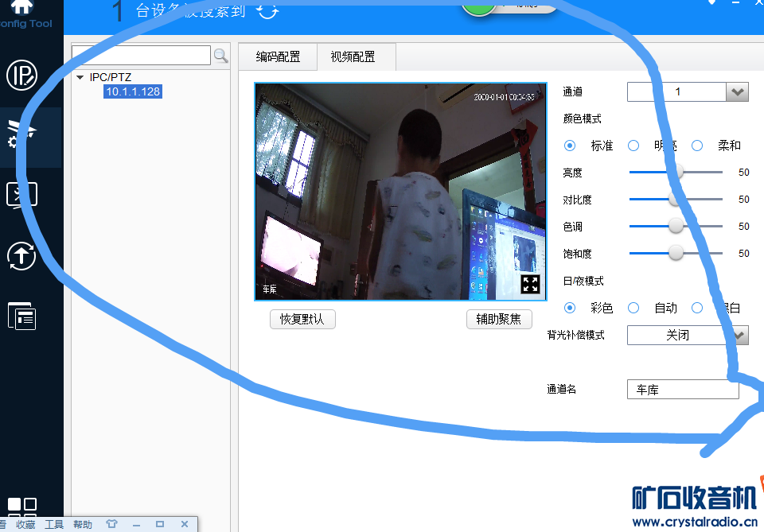The image size is (764, 532).
Task: Select 黑白 day/night mode
Action: coord(697,308)
